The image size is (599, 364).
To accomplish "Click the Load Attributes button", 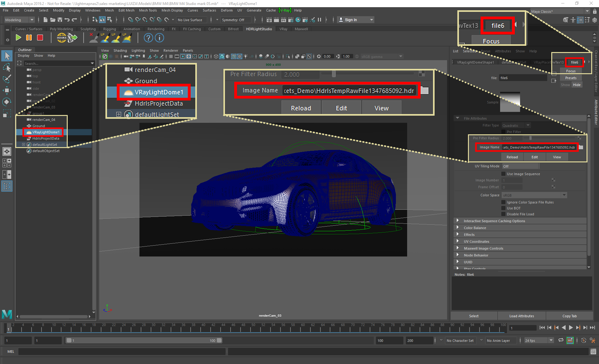I will [522, 316].
